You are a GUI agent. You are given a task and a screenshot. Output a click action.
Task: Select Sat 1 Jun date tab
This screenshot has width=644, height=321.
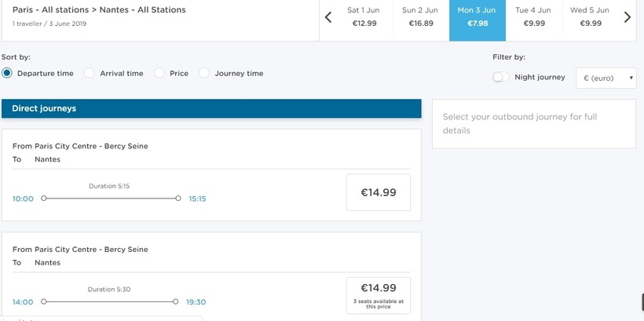(365, 17)
